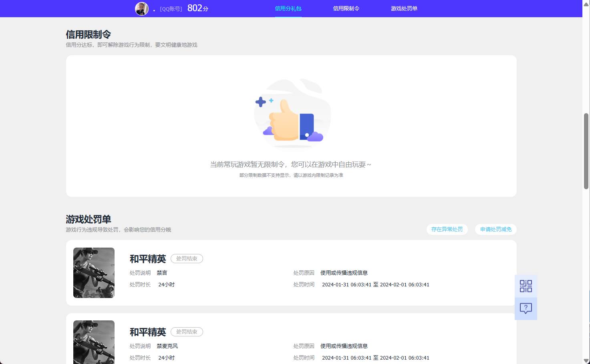Viewport: 590px width, 364px height.
Task: Open the QR code side widget
Action: (x=526, y=286)
